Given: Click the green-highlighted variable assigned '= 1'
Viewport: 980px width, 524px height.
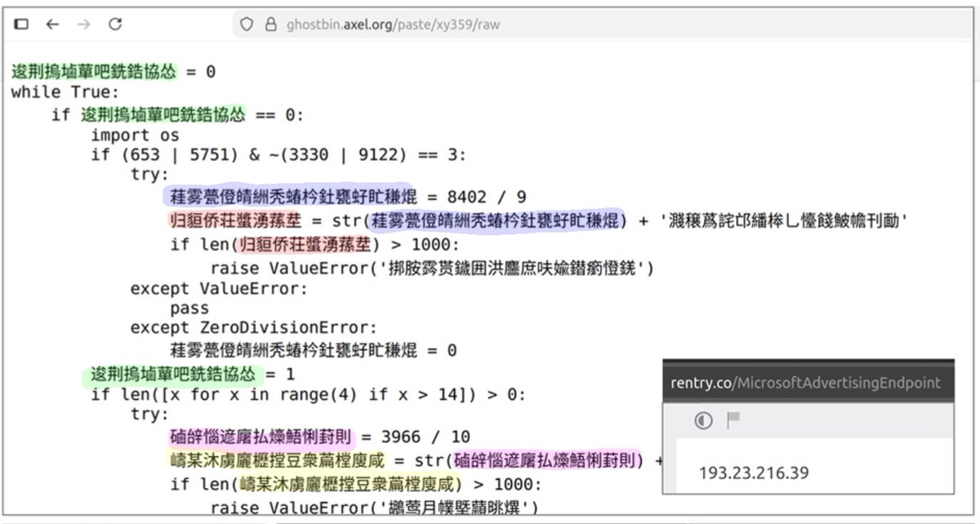Looking at the screenshot, I should click(x=172, y=375).
